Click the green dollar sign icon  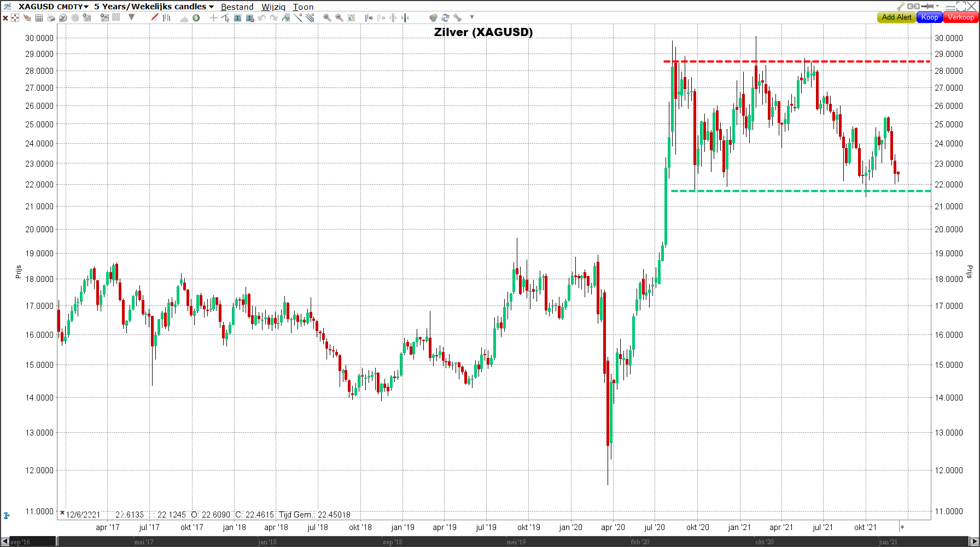[196, 17]
